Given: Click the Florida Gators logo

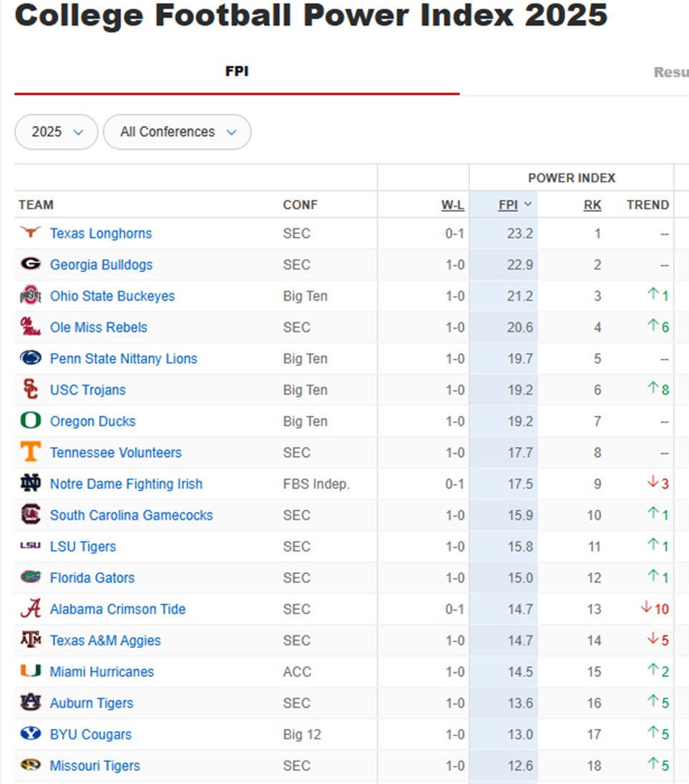Looking at the screenshot, I should pyautogui.click(x=31, y=578).
